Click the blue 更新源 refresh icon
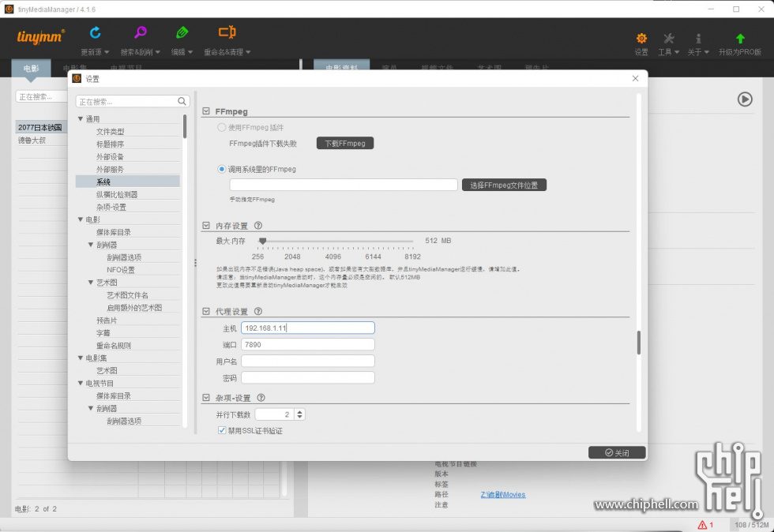This screenshot has height=532, width=774. coord(96,32)
